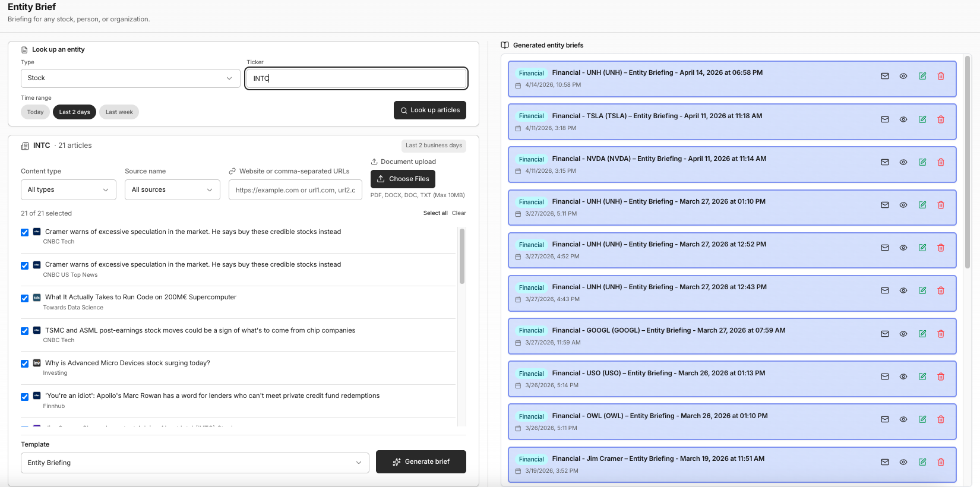The image size is (980, 487).
Task: Delete the UNH April 14 brief
Action: [941, 76]
